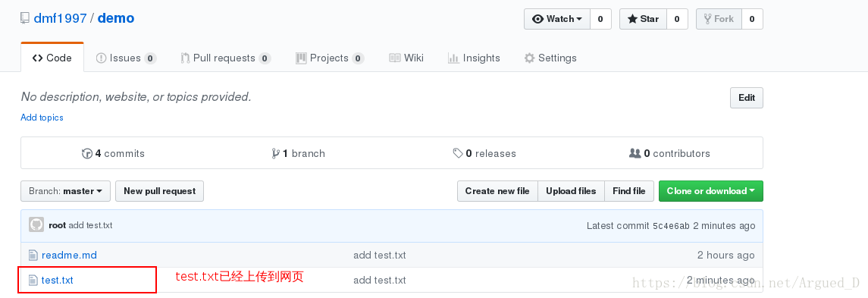Switch to the Projects tab

pos(329,58)
